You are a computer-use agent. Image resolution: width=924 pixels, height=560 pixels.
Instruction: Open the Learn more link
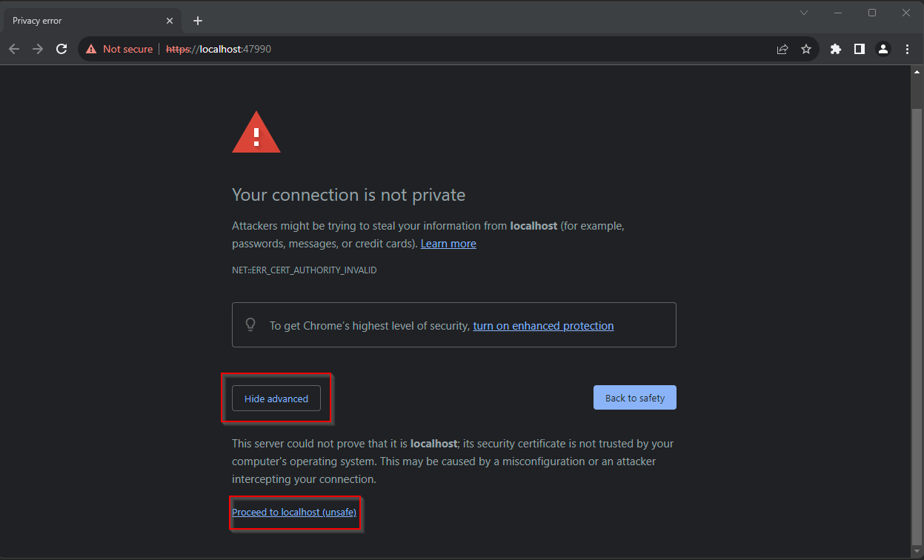[x=448, y=244]
